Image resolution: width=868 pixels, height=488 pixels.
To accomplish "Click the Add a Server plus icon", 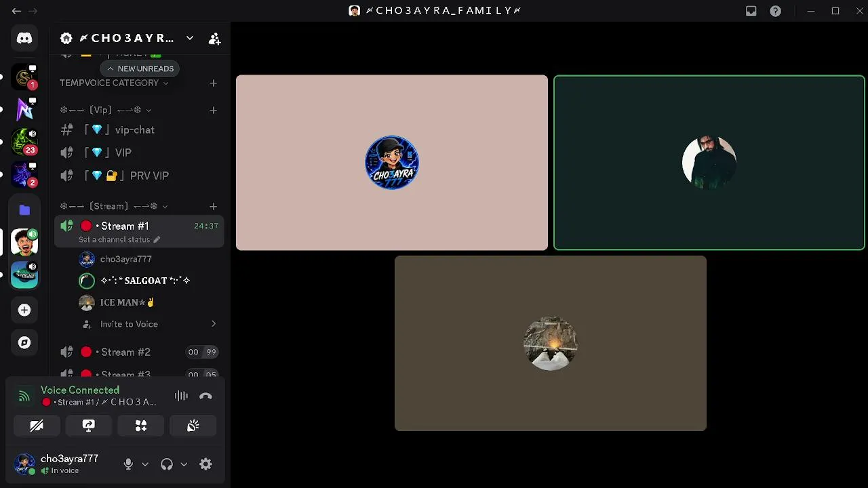I will pos(24,310).
